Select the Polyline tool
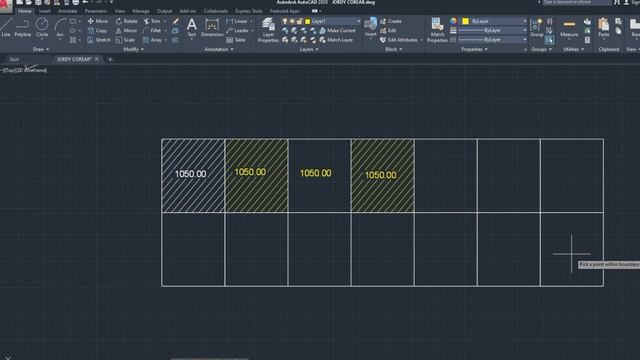Image resolution: width=640 pixels, height=360 pixels. point(22,27)
